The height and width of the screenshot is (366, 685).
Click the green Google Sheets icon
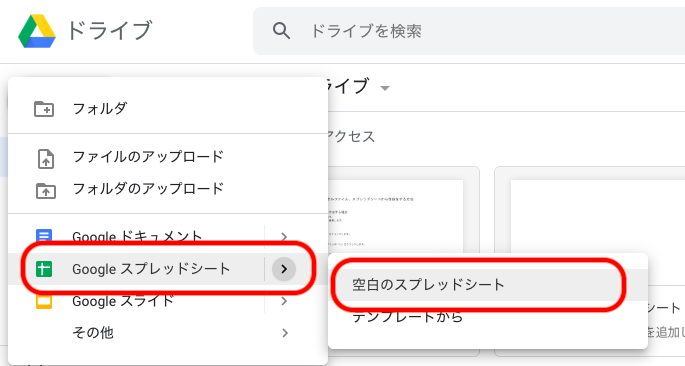pyautogui.click(x=44, y=269)
